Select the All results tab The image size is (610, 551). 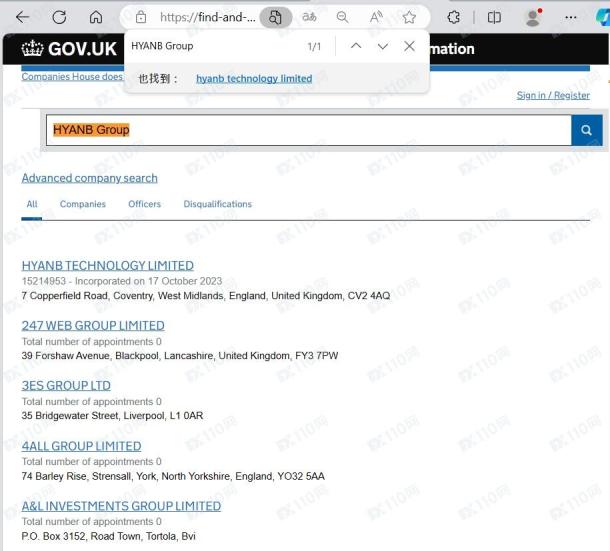click(32, 204)
